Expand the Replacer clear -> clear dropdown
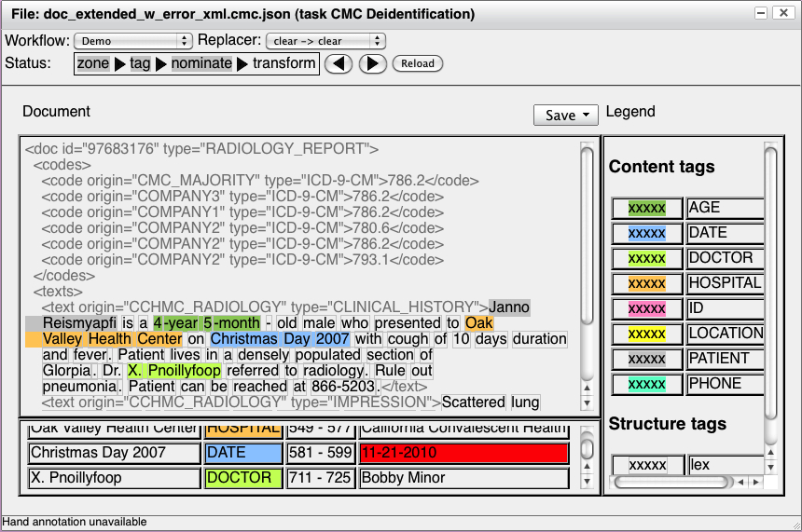Viewport: 802px width, 532px height. point(325,41)
